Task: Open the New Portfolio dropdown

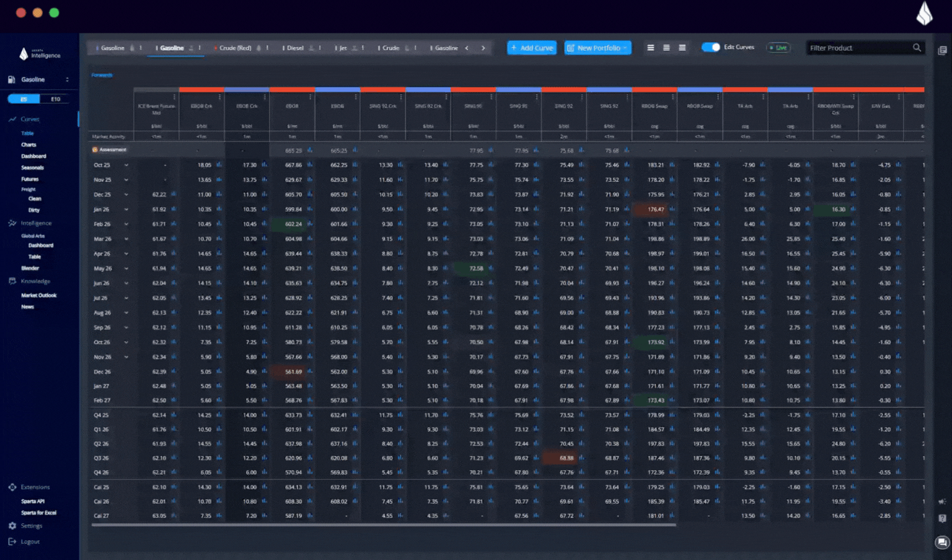Action: point(597,48)
